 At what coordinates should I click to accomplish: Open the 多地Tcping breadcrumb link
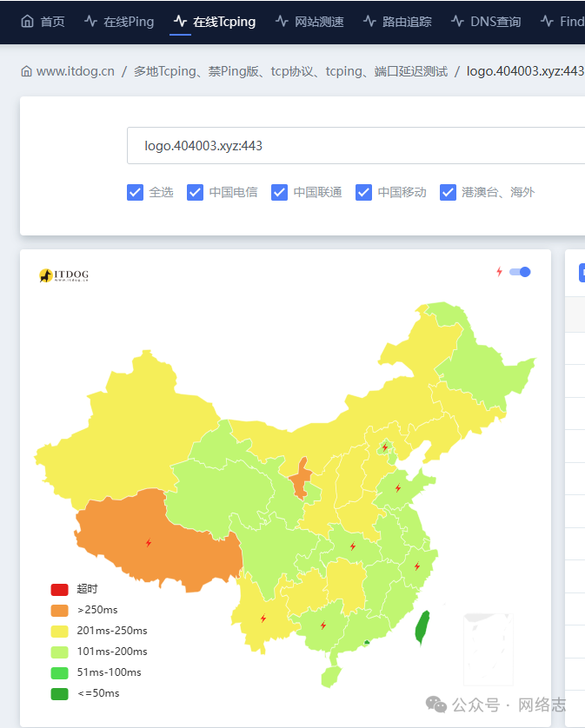(290, 71)
